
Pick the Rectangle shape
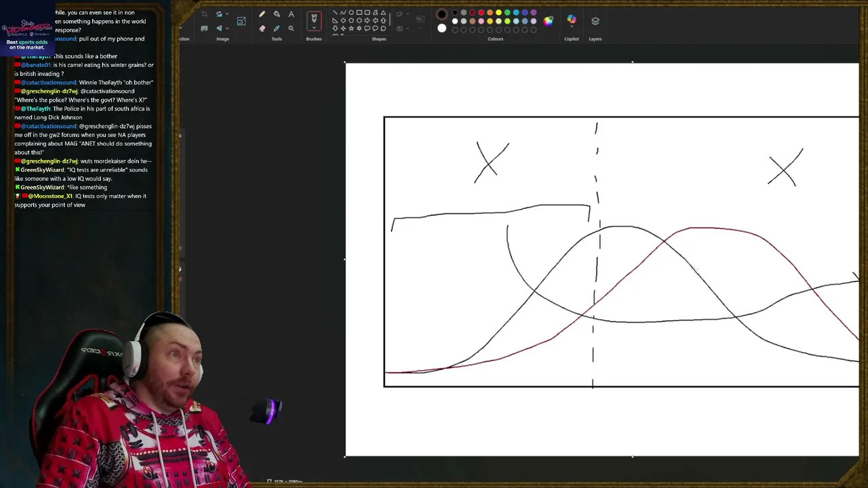[x=359, y=13]
